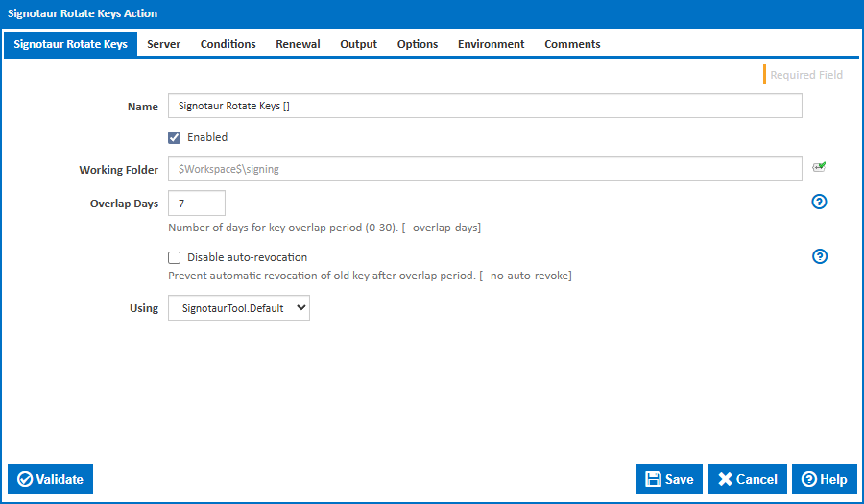Image resolution: width=864 pixels, height=504 pixels.
Task: Select the Signotaur Rotate Keys tab
Action: (x=71, y=44)
